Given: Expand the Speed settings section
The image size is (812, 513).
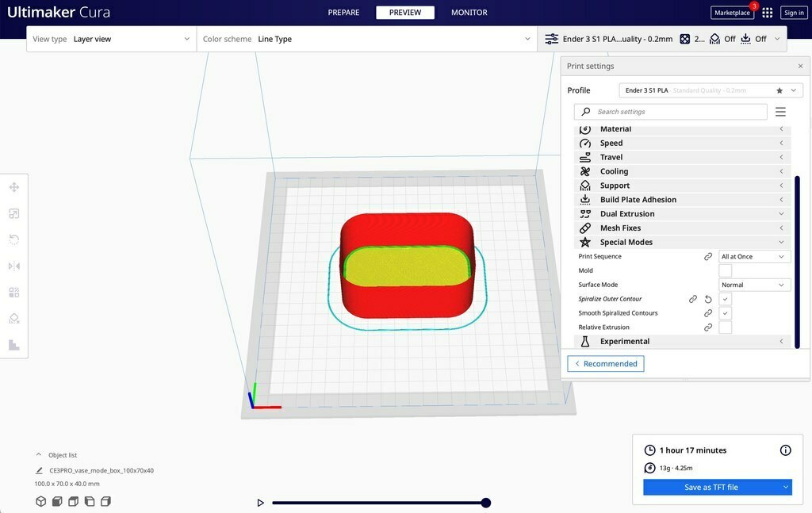Looking at the screenshot, I should [x=683, y=143].
